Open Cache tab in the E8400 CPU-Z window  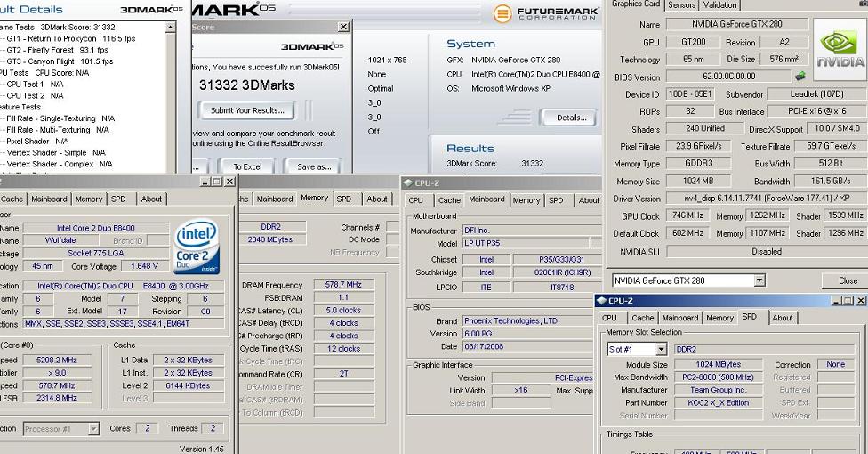coord(12,199)
